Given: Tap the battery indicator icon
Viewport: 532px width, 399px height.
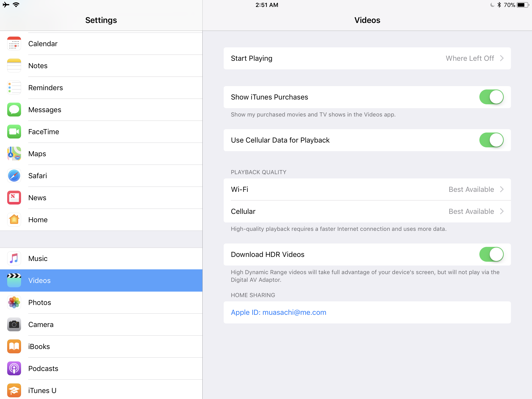Looking at the screenshot, I should [523, 5].
